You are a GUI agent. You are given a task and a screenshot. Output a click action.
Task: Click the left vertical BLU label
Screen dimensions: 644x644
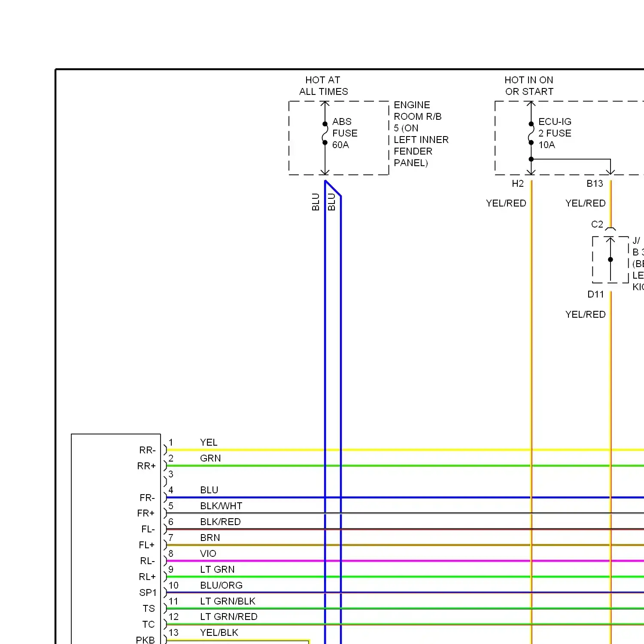(316, 202)
